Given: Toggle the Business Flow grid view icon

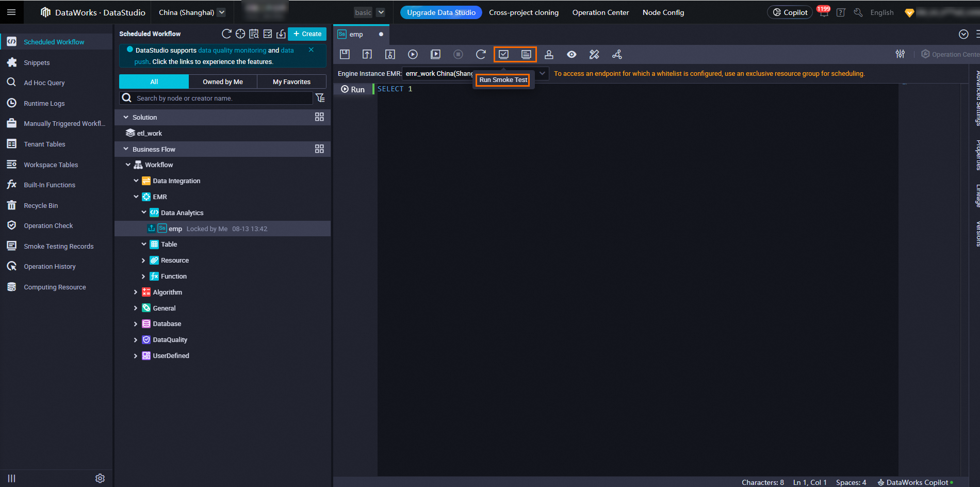Looking at the screenshot, I should coord(319,149).
